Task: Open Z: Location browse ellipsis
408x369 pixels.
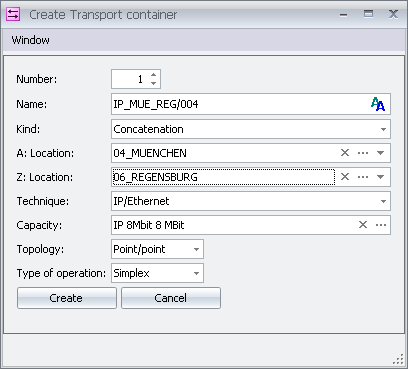Action: point(363,177)
